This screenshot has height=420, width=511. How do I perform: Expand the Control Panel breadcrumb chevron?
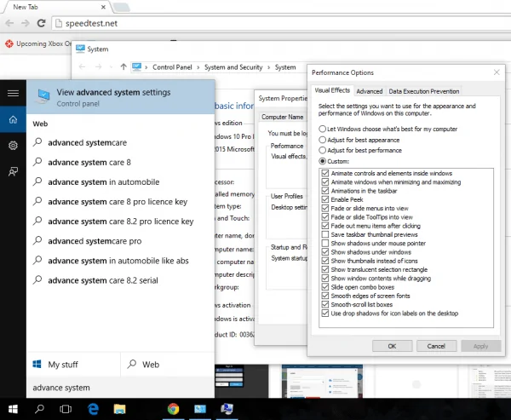(x=198, y=67)
